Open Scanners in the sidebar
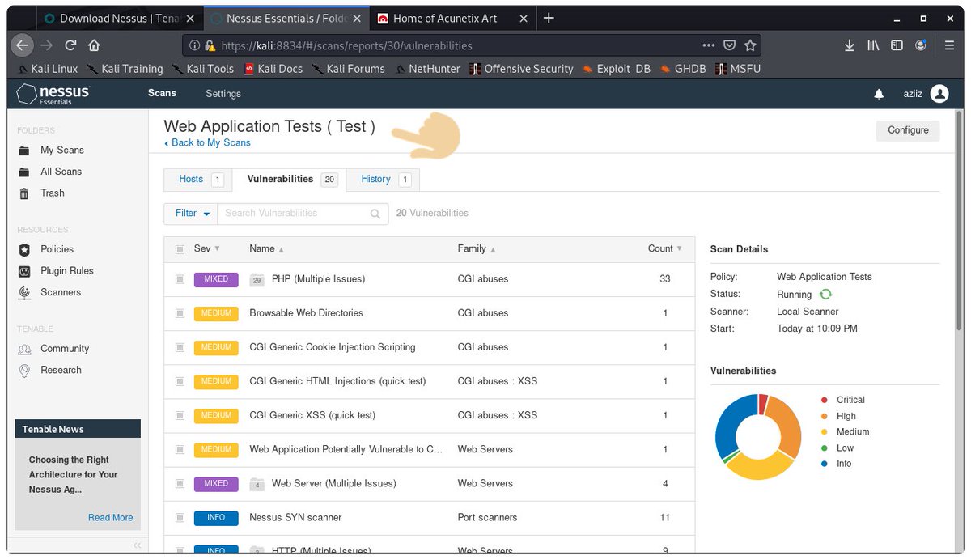The image size is (971, 560). tap(61, 292)
